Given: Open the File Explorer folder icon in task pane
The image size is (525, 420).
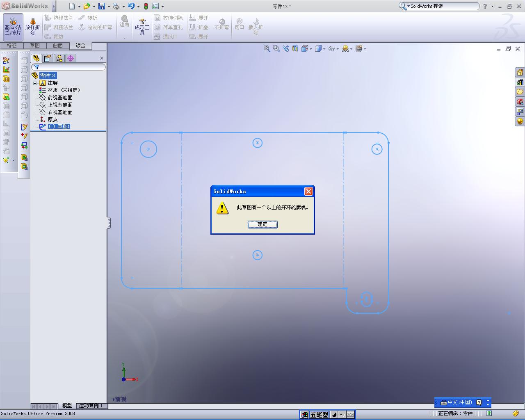Looking at the screenshot, I should click(x=520, y=92).
